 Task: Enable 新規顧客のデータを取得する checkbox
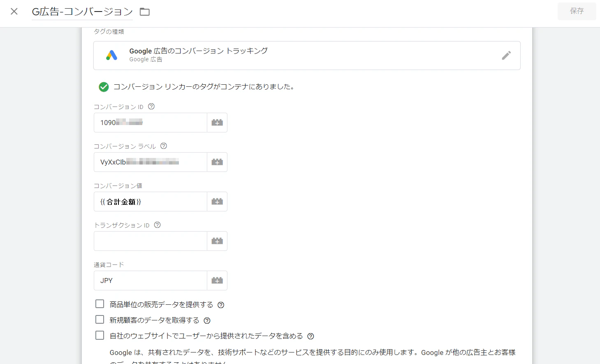pos(100,320)
